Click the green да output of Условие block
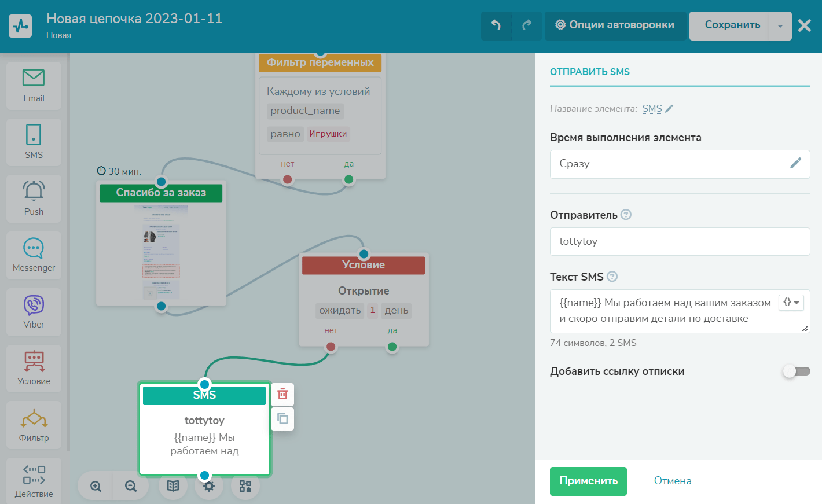Viewport: 822px width, 504px height. (x=392, y=347)
